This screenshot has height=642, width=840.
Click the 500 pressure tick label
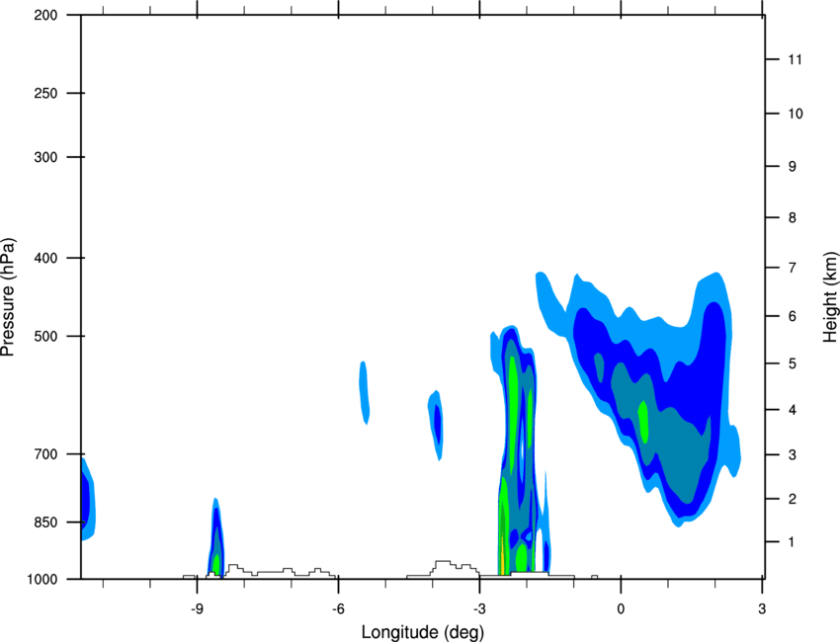click(x=45, y=336)
